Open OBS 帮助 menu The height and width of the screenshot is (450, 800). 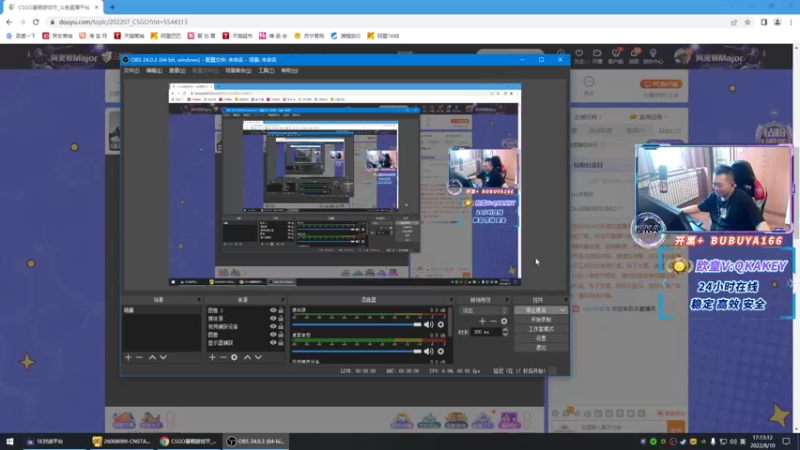tap(289, 70)
